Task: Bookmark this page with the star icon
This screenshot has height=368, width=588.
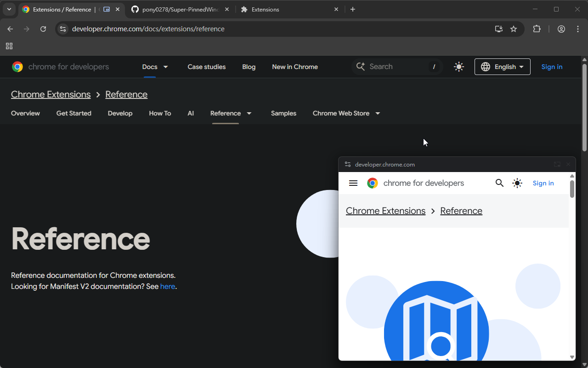Action: 514,29
